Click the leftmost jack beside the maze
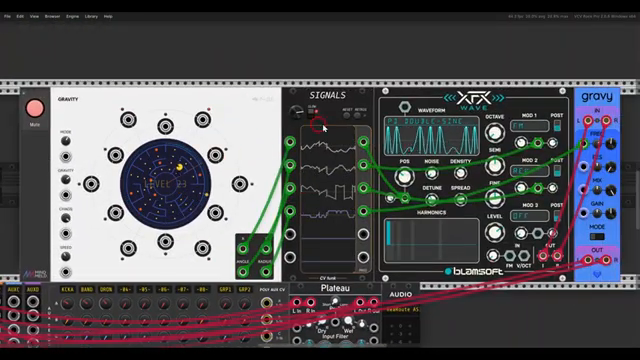 point(91,184)
